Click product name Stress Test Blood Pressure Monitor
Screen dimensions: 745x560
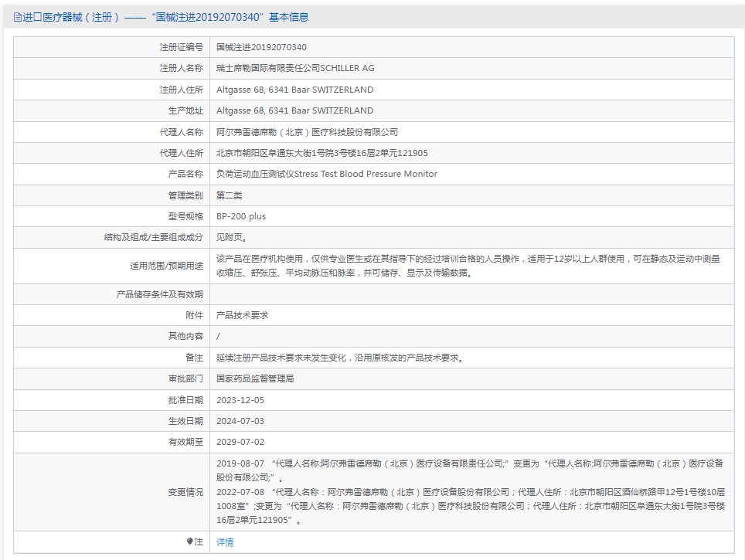tap(326, 174)
